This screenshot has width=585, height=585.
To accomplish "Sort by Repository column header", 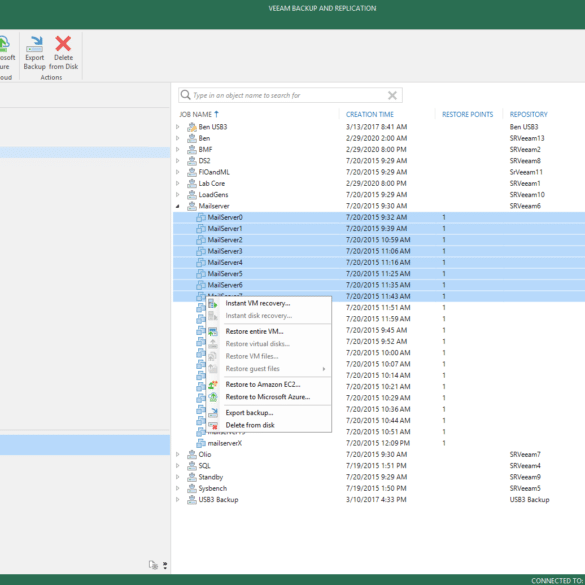I will (528, 115).
